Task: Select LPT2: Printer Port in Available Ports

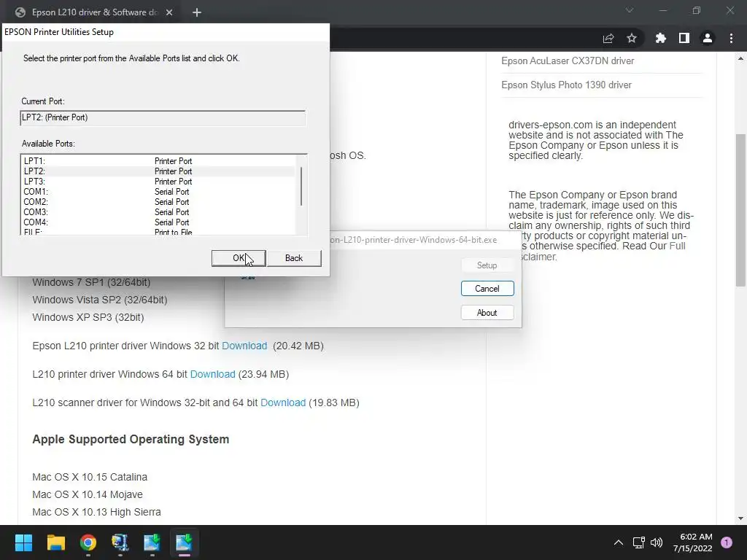Action: pos(159,171)
